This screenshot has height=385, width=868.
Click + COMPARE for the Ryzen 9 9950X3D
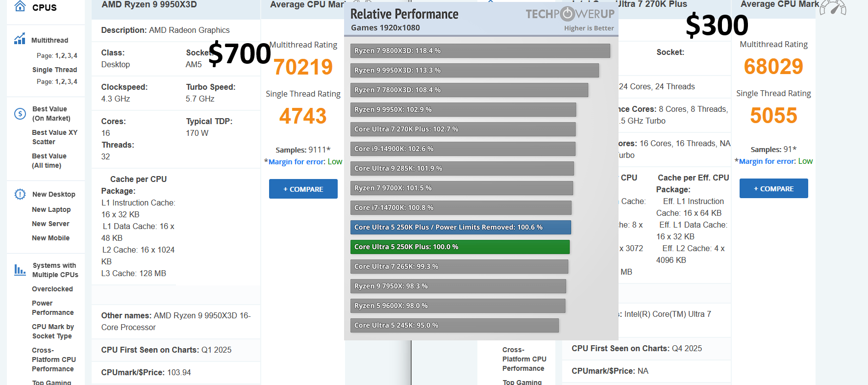[x=303, y=189]
